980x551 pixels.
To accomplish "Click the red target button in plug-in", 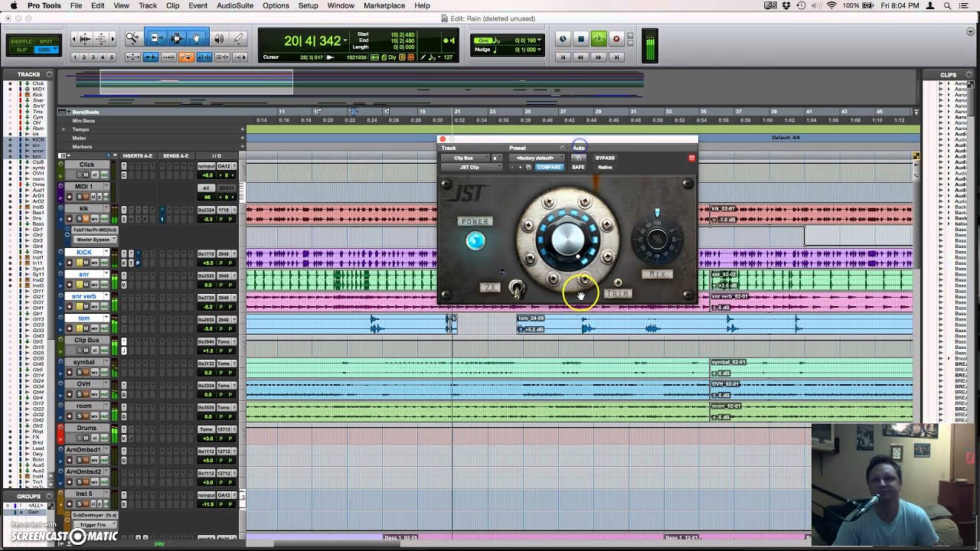I will (691, 158).
